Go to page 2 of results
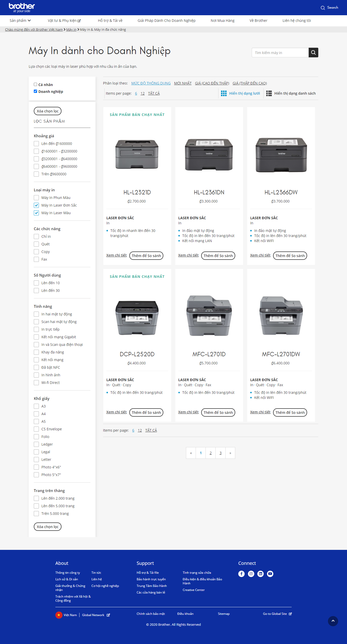Viewport: 347px width, 644px height. pos(211,453)
